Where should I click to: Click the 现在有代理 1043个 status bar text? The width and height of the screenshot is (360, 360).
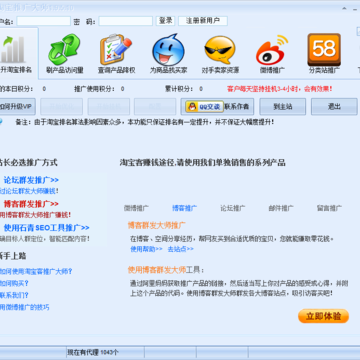tap(93, 352)
